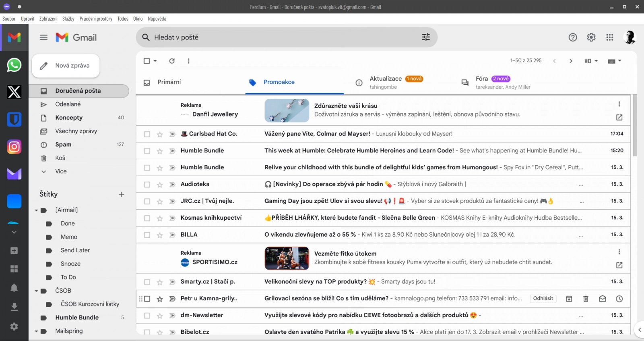
Task: Click the Odhlásit unsubscribe button
Action: pos(543,298)
